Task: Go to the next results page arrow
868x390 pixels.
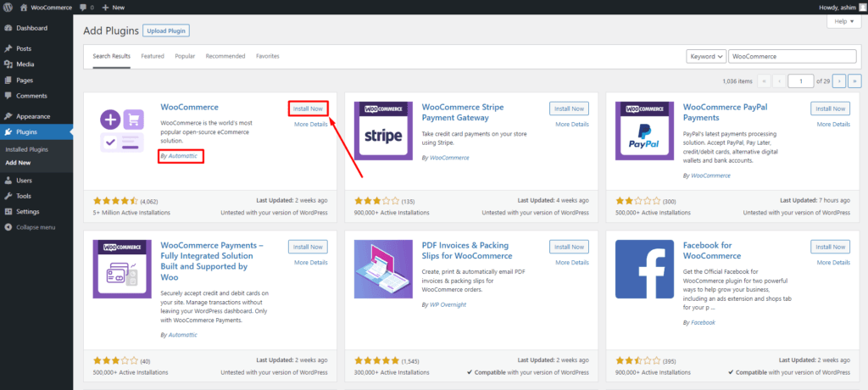Action: (839, 81)
